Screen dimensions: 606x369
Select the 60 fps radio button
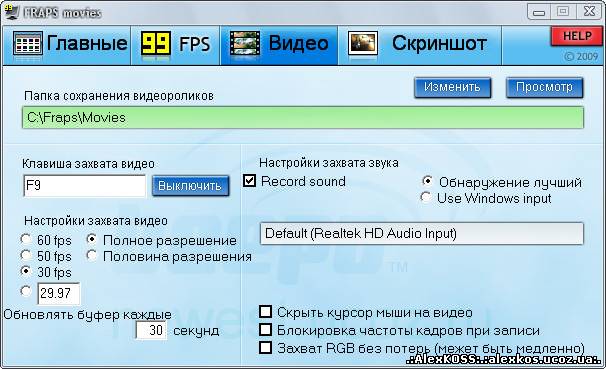click(x=26, y=240)
